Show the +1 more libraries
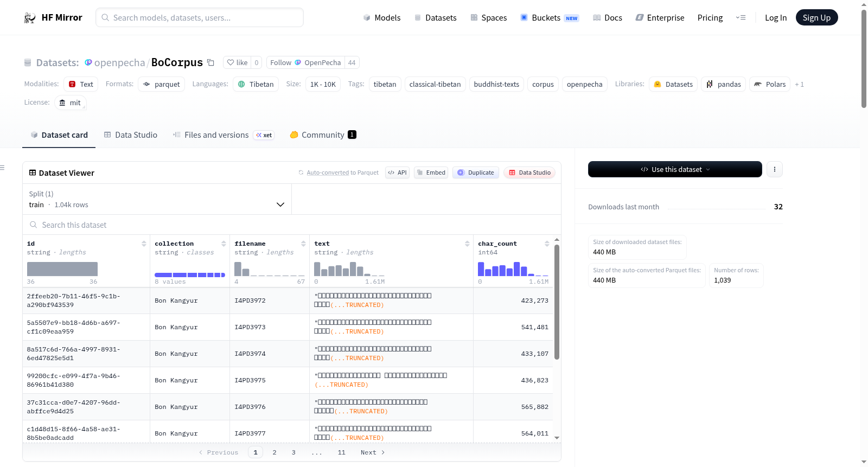This screenshot has width=868, height=467. (799, 84)
